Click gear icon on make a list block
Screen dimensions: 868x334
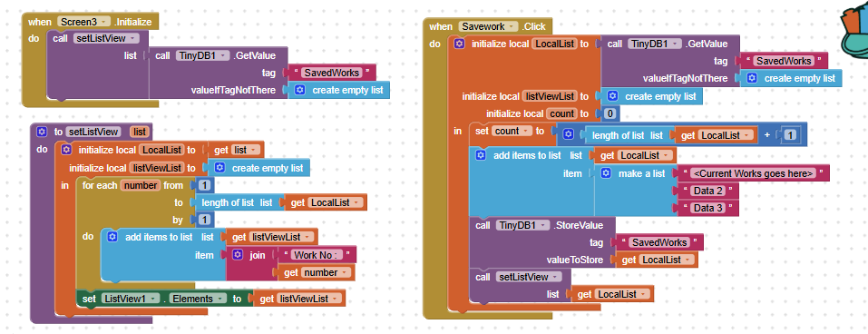point(606,173)
